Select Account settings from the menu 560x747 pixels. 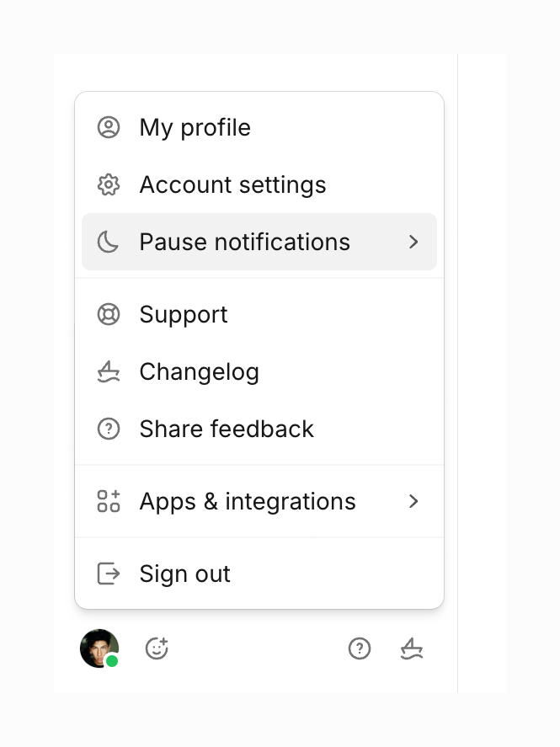(232, 184)
